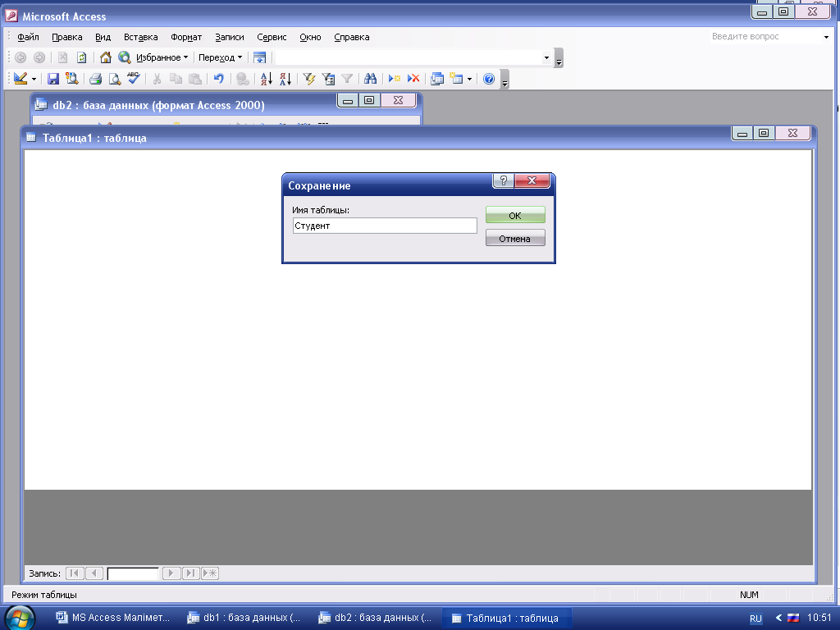This screenshot has height=630, width=840.
Task: Go to first record navigation button
Action: point(75,573)
